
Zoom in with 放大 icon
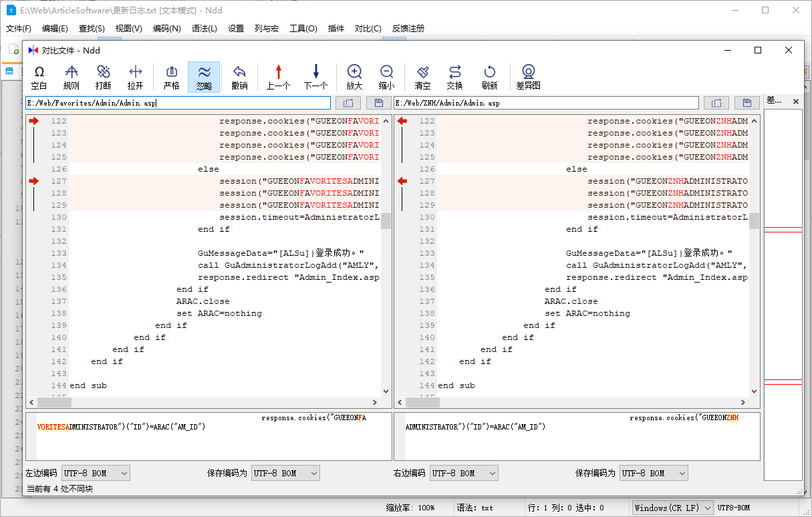[x=354, y=77]
